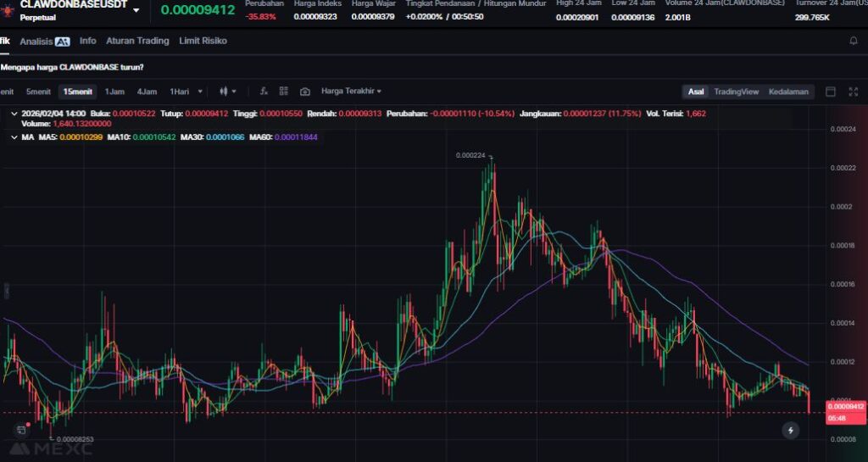Expand the CLAWDONBASEUSDT pair selector
868x462 pixels.
pyautogui.click(x=136, y=10)
